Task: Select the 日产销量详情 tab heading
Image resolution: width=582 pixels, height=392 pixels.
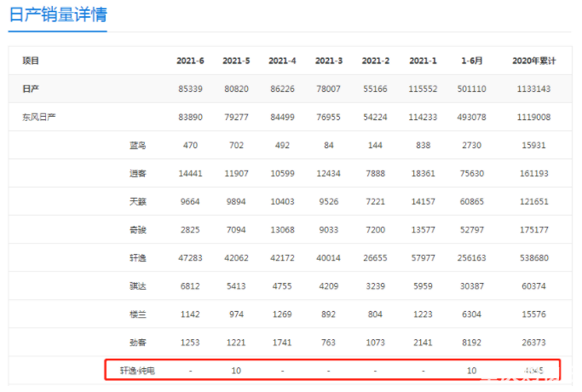Action: coord(58,14)
